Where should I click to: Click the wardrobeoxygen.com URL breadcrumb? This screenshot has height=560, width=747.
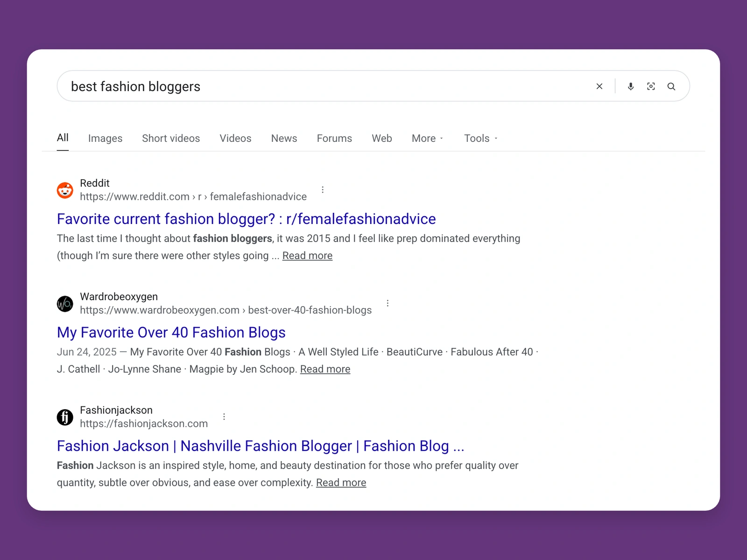tap(226, 310)
